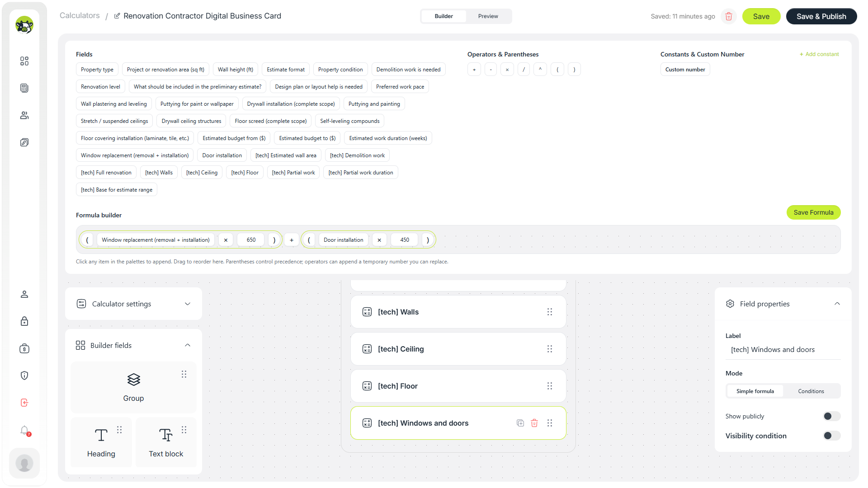Open the calculator icon in the left sidebar
Screen dimensions: 868x488
tap(24, 88)
